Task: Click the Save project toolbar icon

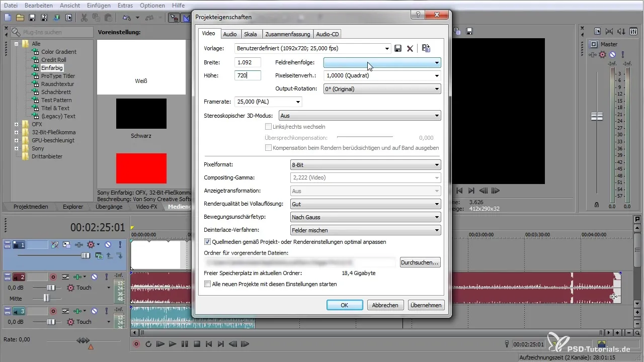Action: click(x=32, y=18)
